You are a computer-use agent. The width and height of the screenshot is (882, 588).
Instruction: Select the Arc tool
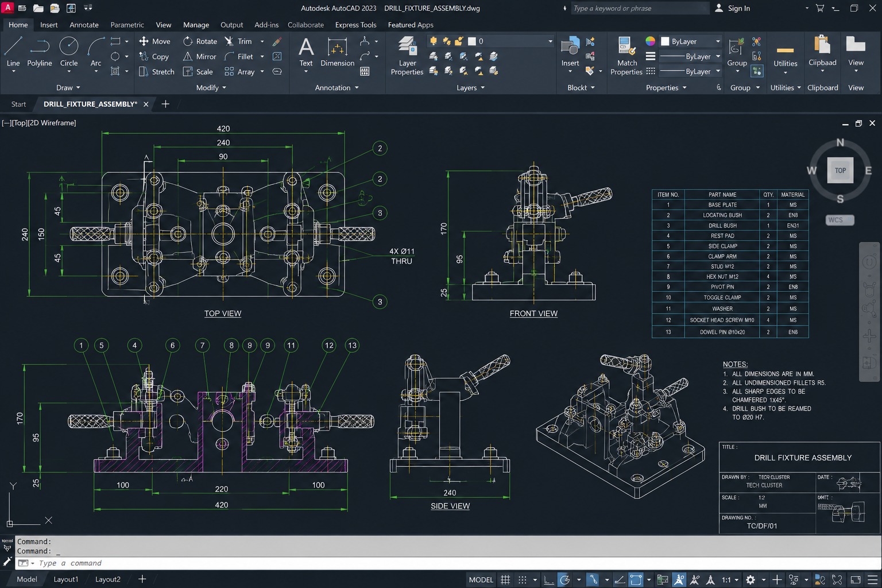click(96, 52)
